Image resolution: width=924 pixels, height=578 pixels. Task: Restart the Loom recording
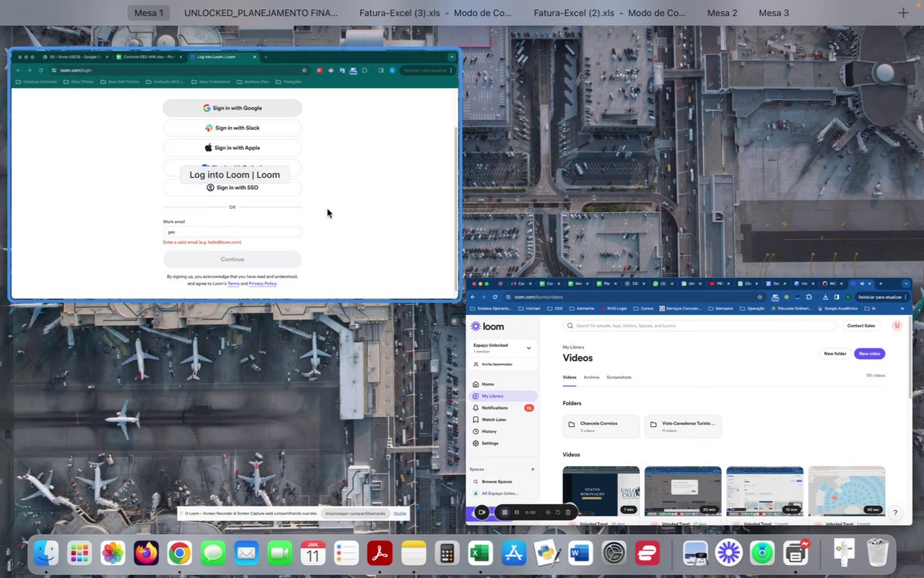pyautogui.click(x=558, y=512)
